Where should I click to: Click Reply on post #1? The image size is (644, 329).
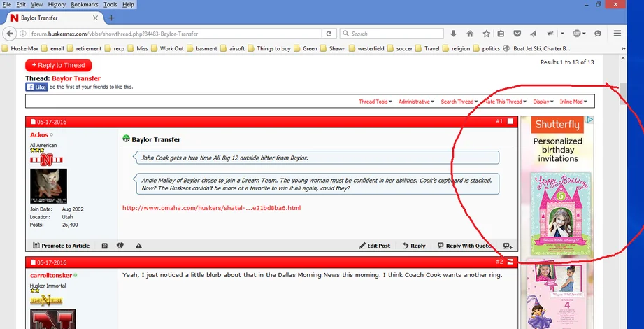coord(413,246)
